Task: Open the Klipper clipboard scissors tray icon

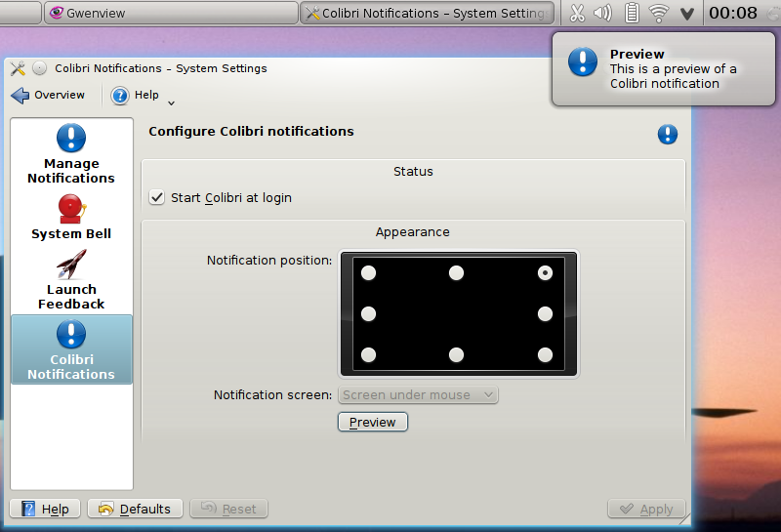Action: [x=577, y=13]
